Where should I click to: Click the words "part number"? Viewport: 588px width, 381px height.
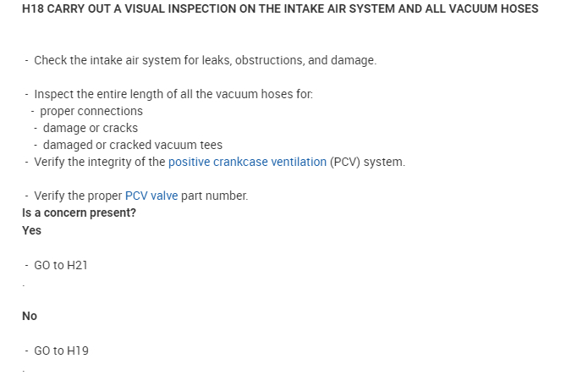(214, 196)
